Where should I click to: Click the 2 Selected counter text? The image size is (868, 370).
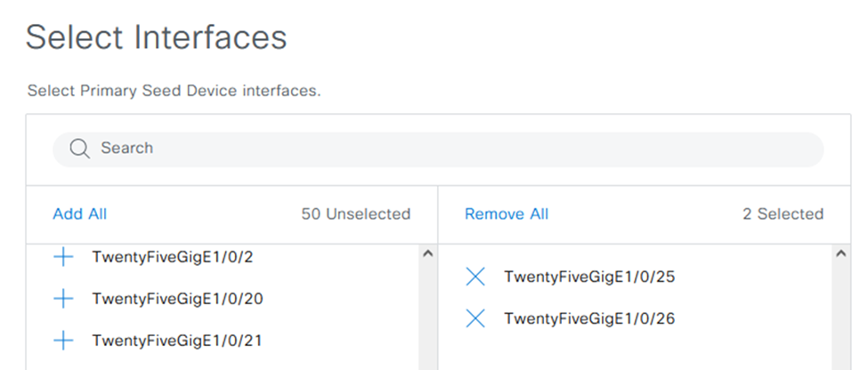pyautogui.click(x=783, y=214)
